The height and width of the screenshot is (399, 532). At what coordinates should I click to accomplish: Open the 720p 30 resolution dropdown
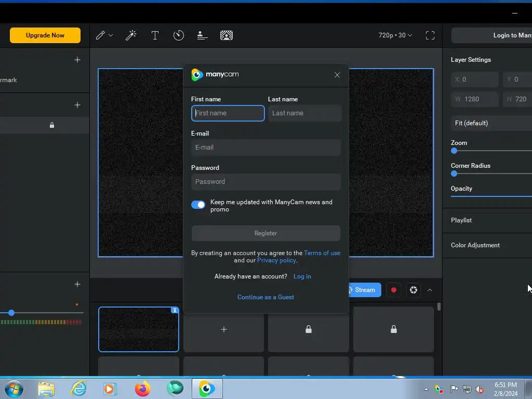point(395,35)
